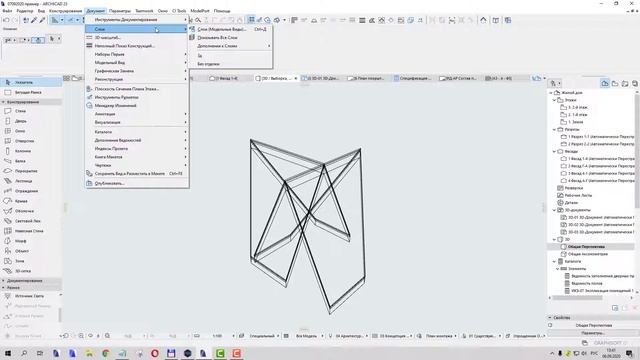Open Дополнения к Слоям submenu
This screenshot has height=360, width=640.
(x=231, y=46)
